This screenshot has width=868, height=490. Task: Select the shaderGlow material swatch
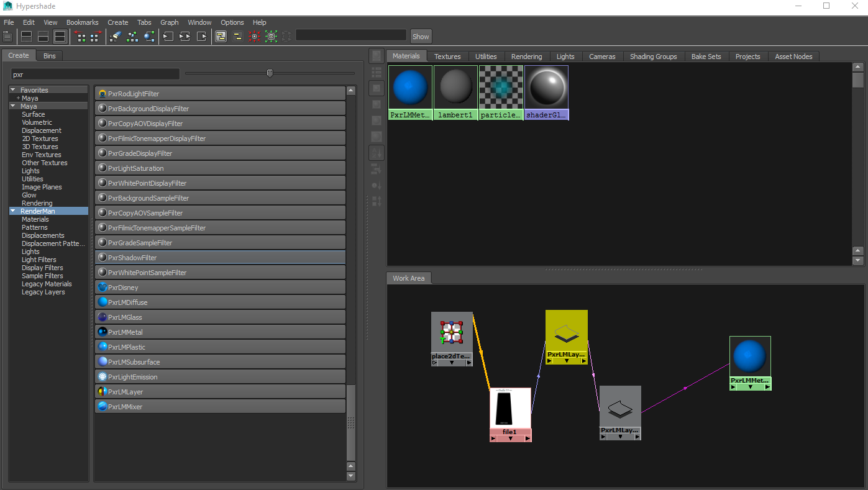coord(546,93)
